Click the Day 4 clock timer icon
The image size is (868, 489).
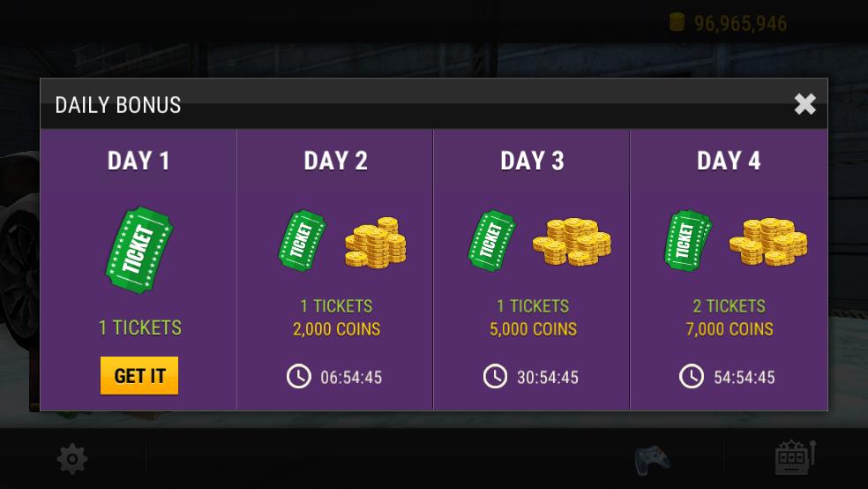pyautogui.click(x=692, y=377)
